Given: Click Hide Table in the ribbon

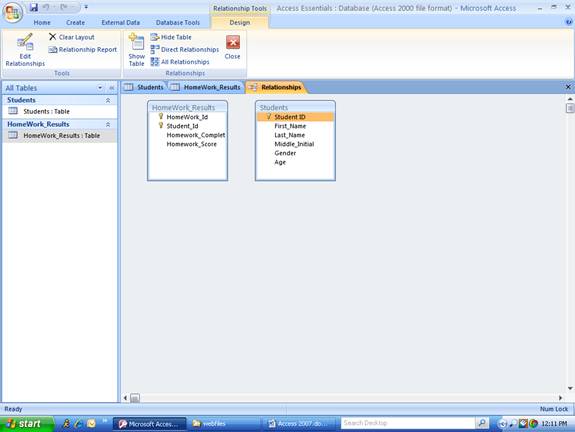Looking at the screenshot, I should tap(171, 37).
